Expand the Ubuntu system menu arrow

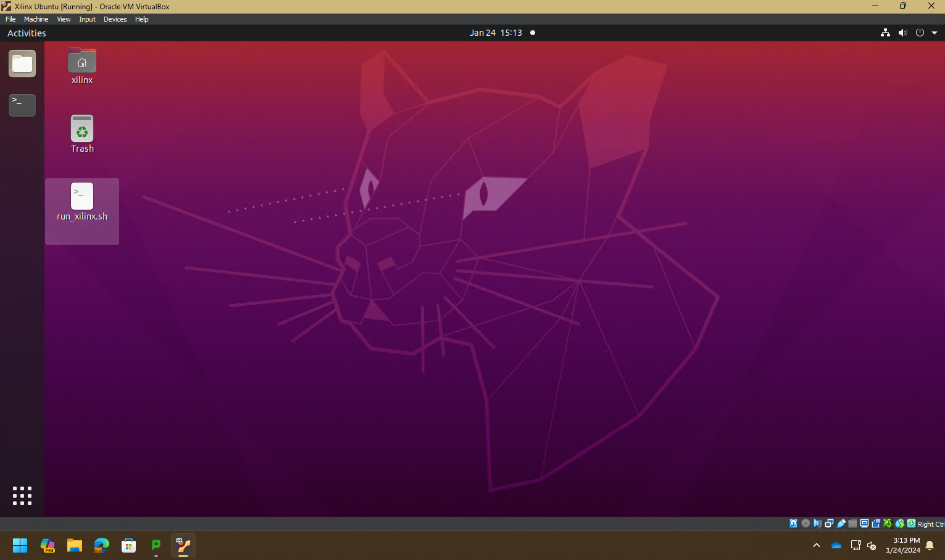935,33
